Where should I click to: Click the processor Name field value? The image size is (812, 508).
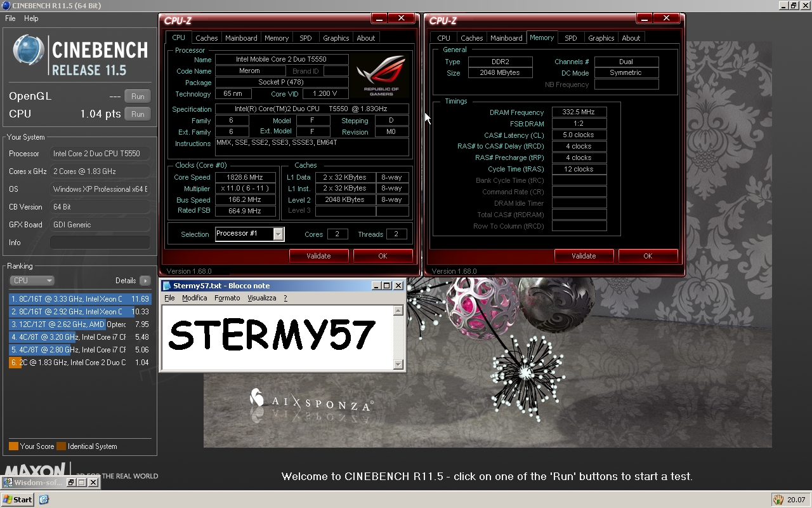[281, 59]
